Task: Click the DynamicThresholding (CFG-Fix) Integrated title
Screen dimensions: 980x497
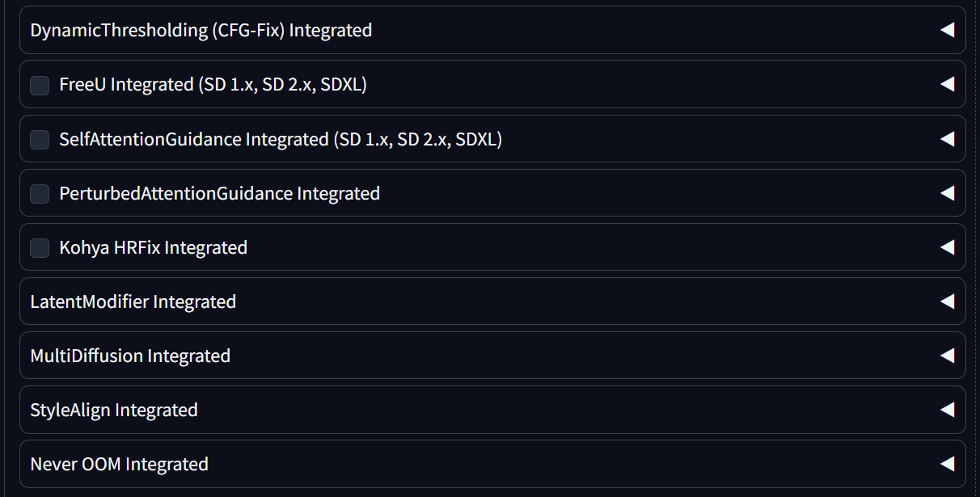Action: pyautogui.click(x=201, y=31)
